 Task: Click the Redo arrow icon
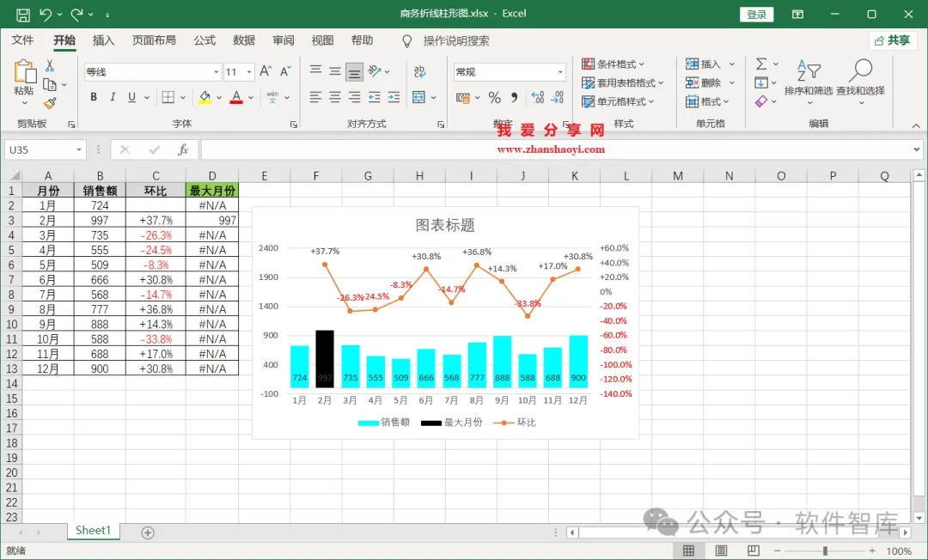click(x=77, y=15)
